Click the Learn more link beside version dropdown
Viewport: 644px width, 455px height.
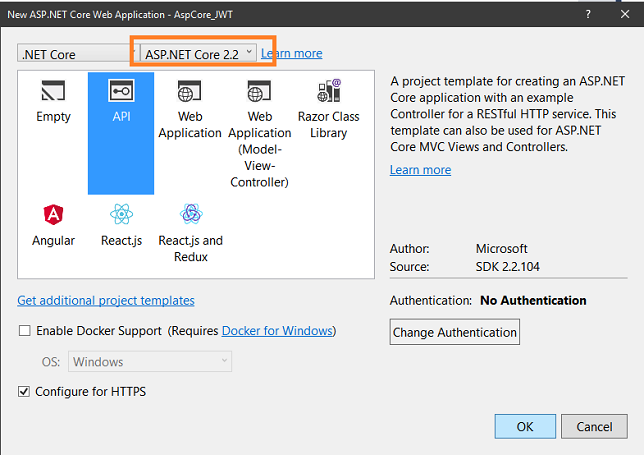pos(292,53)
